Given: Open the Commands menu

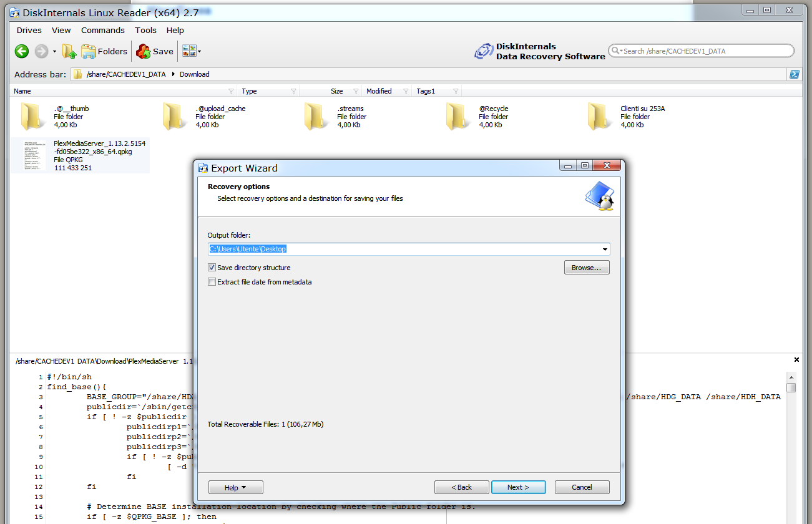Looking at the screenshot, I should tap(102, 30).
